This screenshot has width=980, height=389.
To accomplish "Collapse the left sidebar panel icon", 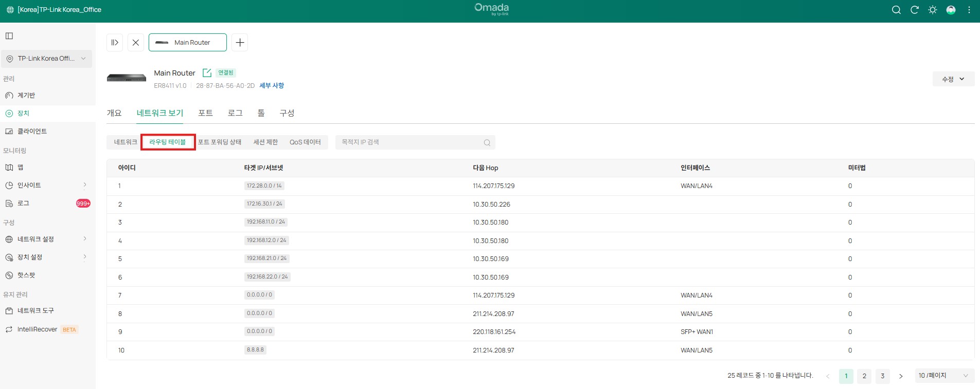I will pos(9,36).
